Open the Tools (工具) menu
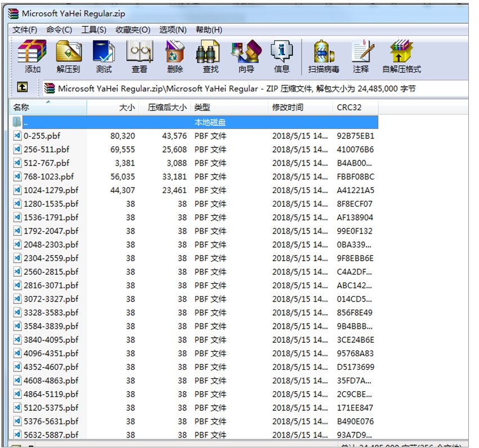This screenshot has height=448, width=479. [93, 30]
